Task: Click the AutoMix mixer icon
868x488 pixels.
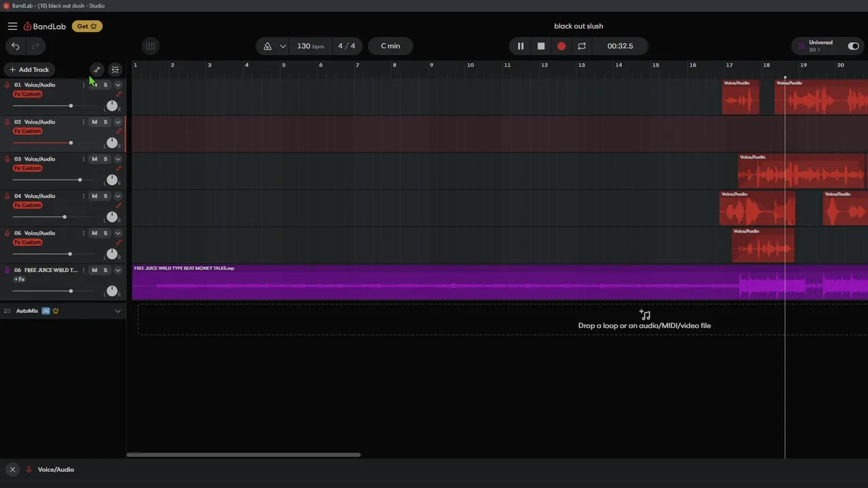Action: tap(7, 311)
